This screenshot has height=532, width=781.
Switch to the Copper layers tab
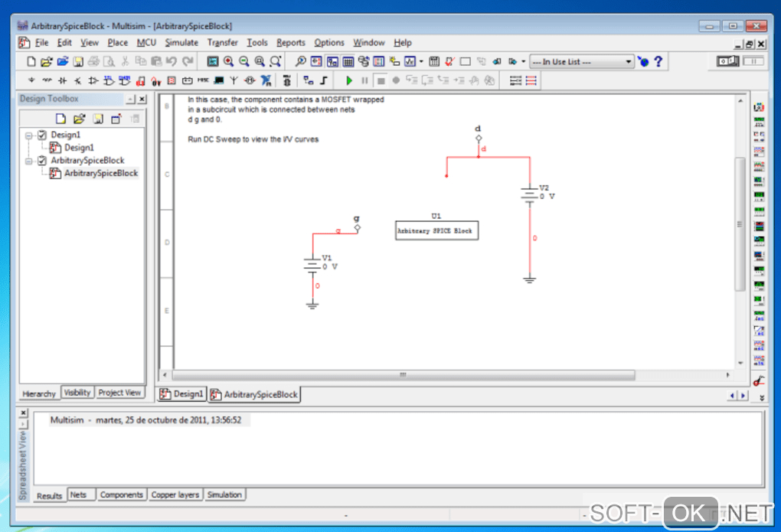point(175,494)
